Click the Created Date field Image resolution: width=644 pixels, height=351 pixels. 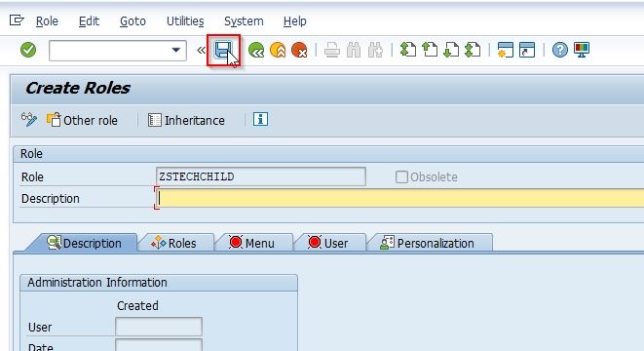[159, 345]
